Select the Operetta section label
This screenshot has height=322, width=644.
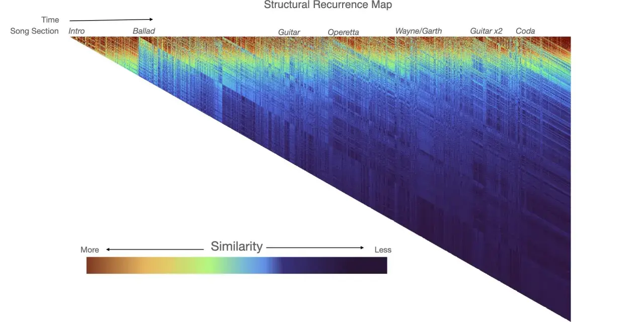(343, 32)
